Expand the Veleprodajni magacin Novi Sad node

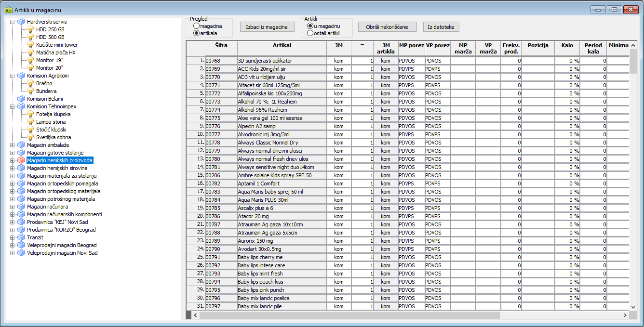13,253
